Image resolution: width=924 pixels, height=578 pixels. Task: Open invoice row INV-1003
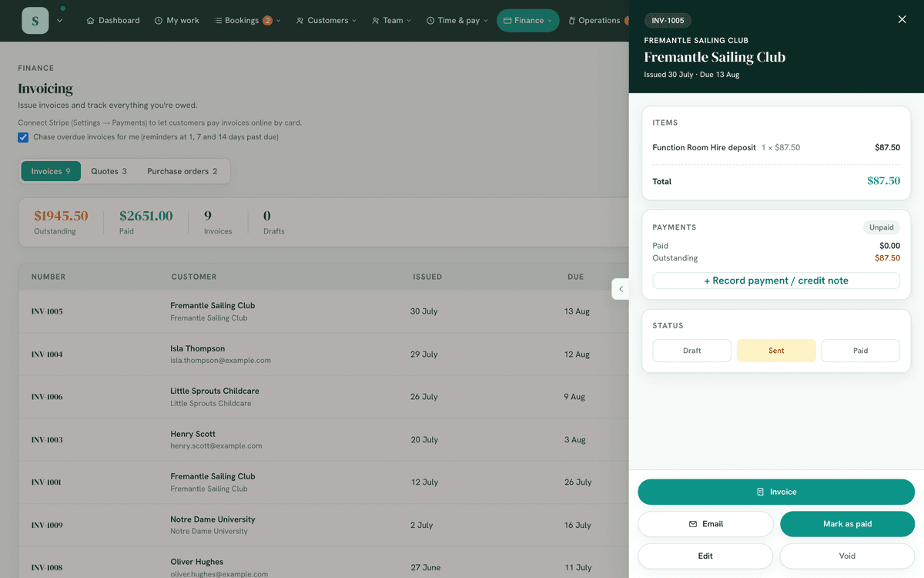click(323, 440)
